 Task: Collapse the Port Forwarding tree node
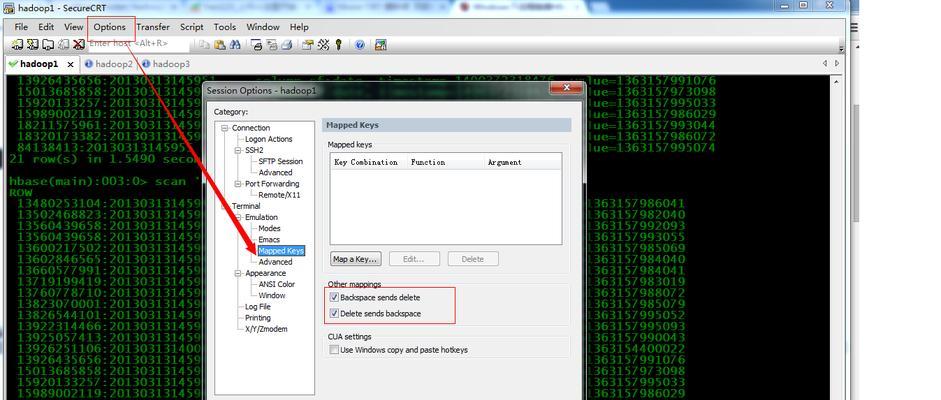pos(238,184)
